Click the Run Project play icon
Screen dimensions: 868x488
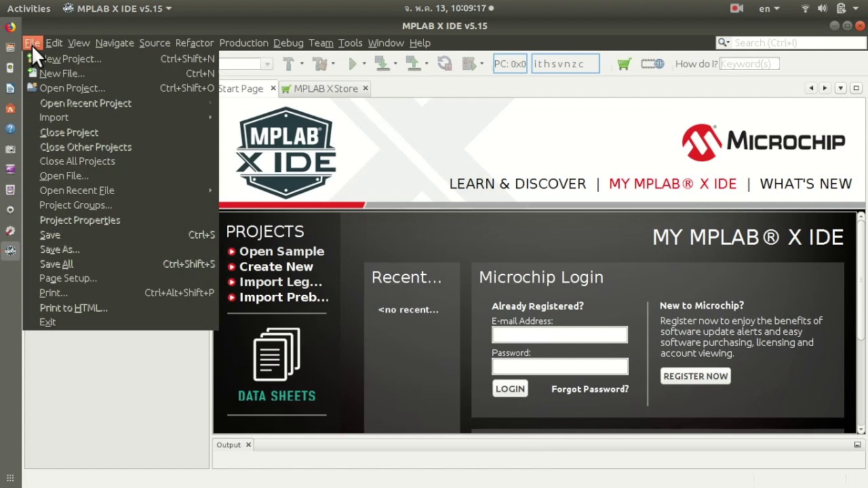pyautogui.click(x=352, y=64)
